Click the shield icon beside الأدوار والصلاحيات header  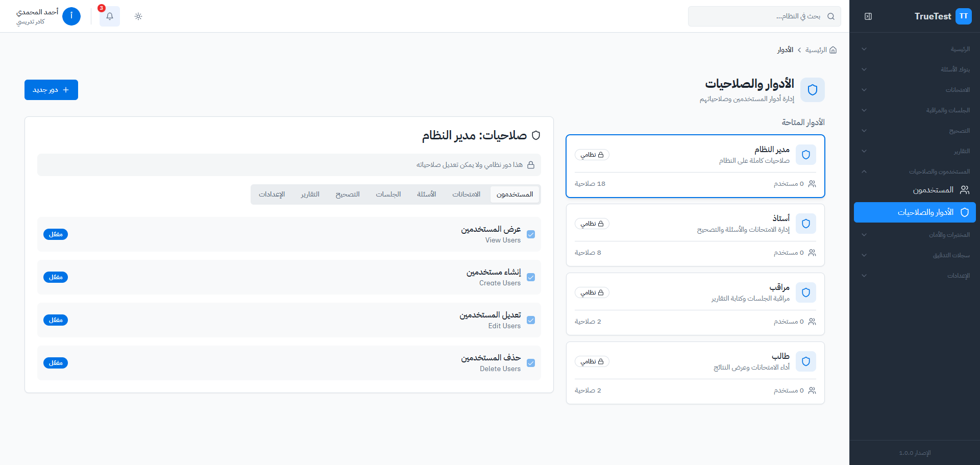click(x=813, y=90)
